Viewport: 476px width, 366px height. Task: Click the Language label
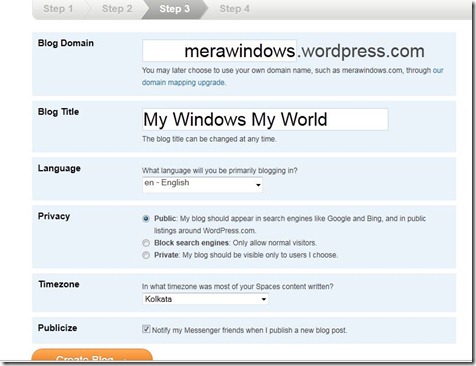[x=59, y=169]
